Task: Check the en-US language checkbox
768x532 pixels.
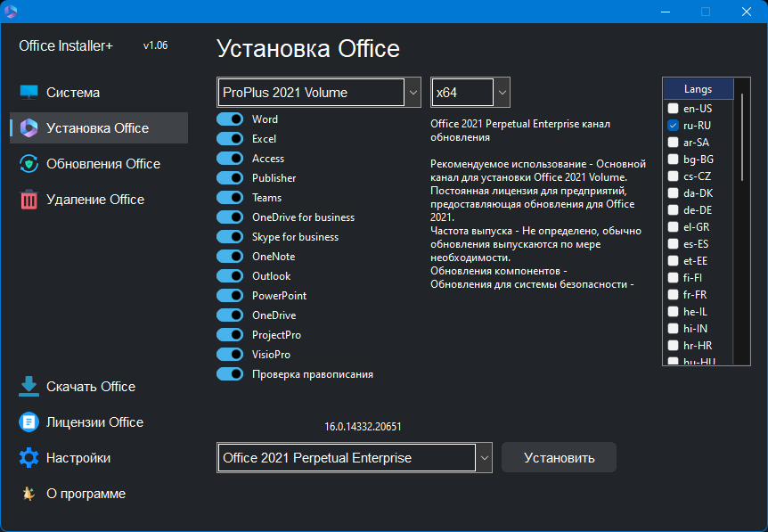Action: pos(674,109)
